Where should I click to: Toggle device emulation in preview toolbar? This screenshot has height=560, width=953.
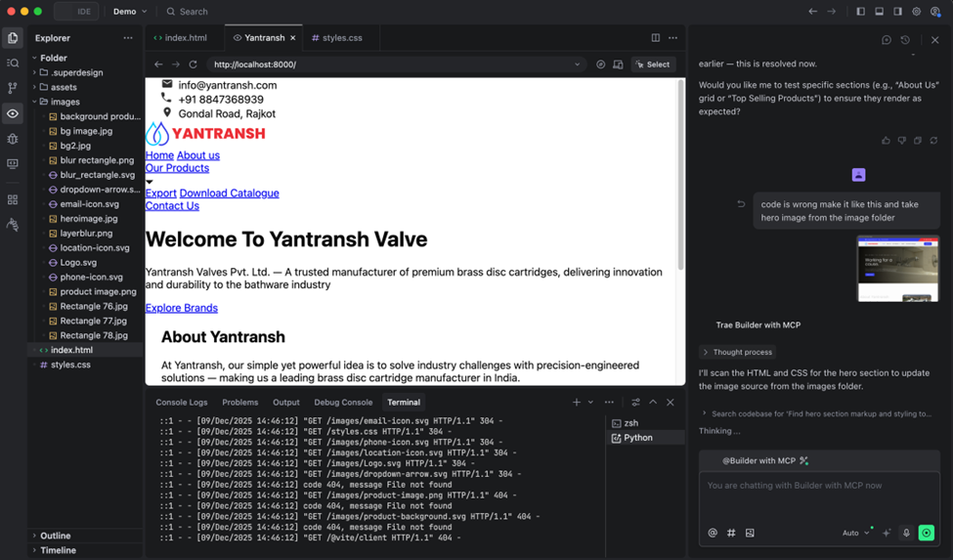point(618,65)
